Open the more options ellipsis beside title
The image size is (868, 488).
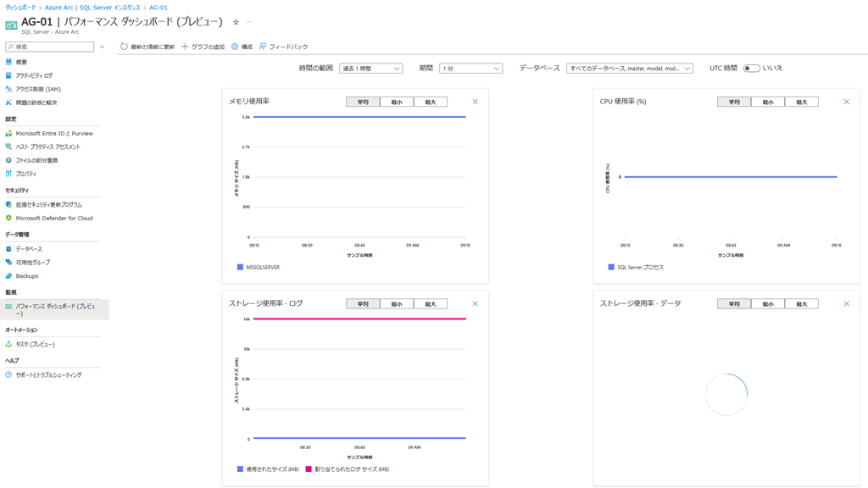coord(250,22)
